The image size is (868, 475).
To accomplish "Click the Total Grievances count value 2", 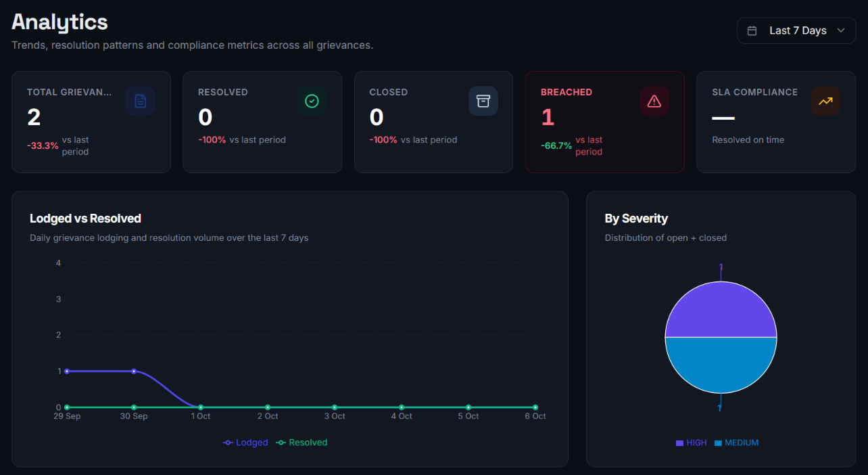I will pyautogui.click(x=34, y=118).
